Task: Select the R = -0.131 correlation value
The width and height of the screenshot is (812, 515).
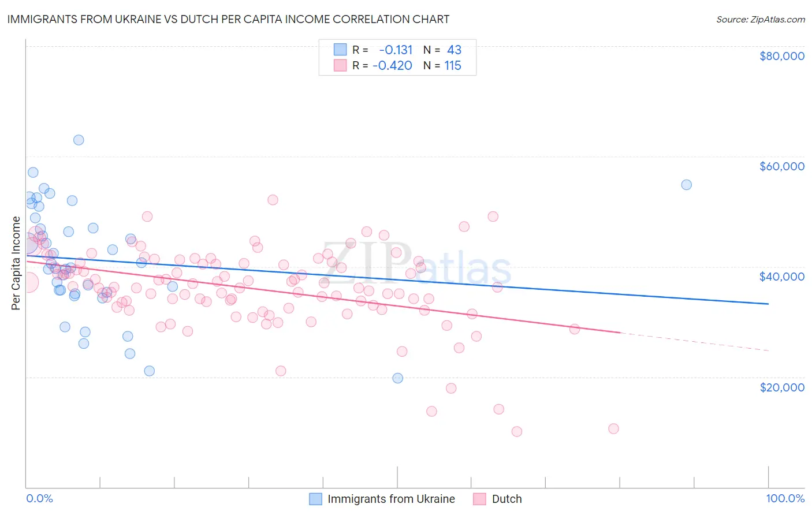Action: [x=382, y=50]
